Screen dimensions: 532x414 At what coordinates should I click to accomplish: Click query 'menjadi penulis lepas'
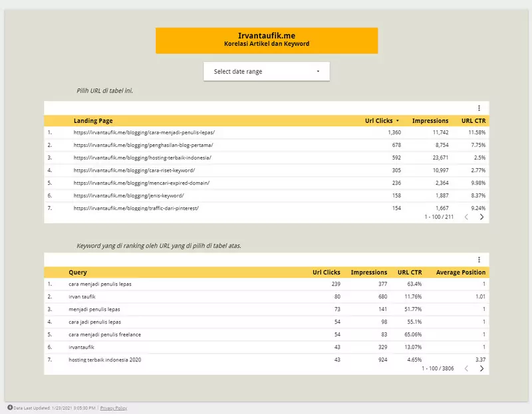point(94,309)
